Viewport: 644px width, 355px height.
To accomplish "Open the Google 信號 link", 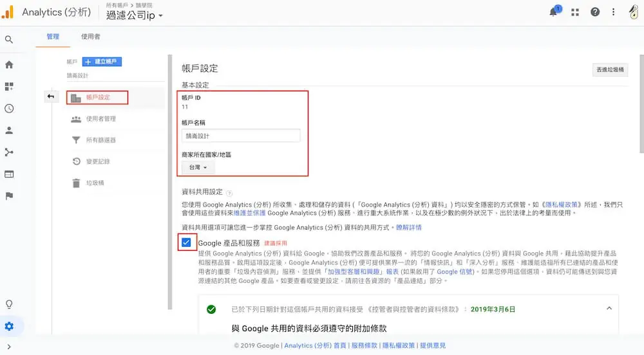I will tap(455, 272).
